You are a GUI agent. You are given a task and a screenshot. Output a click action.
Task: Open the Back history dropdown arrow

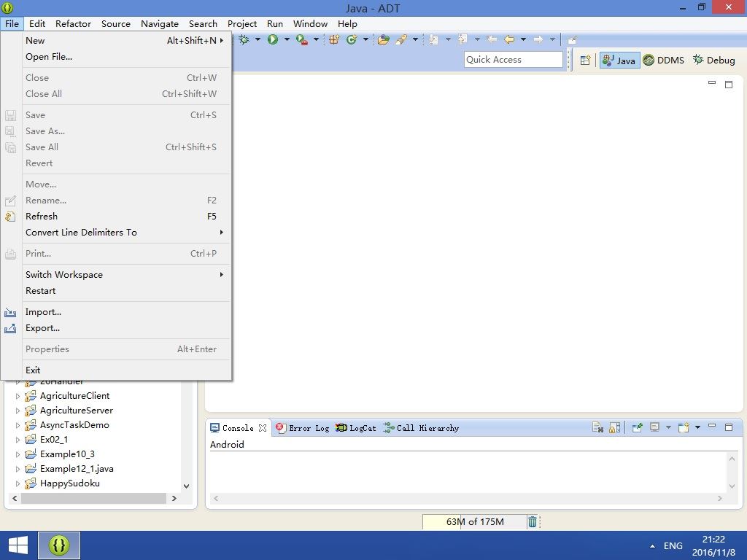coord(524,39)
